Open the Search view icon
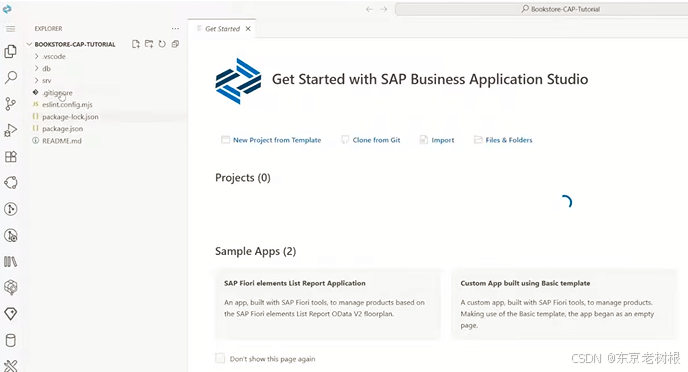The image size is (688, 372). pyautogui.click(x=11, y=78)
